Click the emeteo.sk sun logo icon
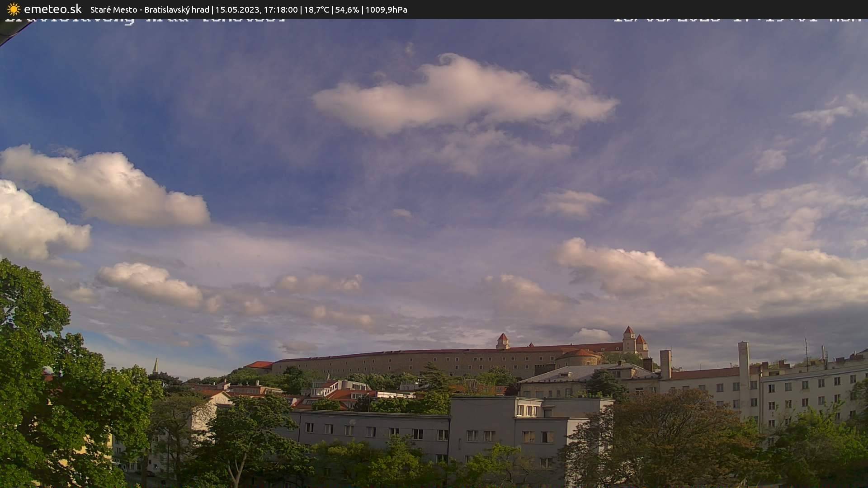 click(x=14, y=9)
